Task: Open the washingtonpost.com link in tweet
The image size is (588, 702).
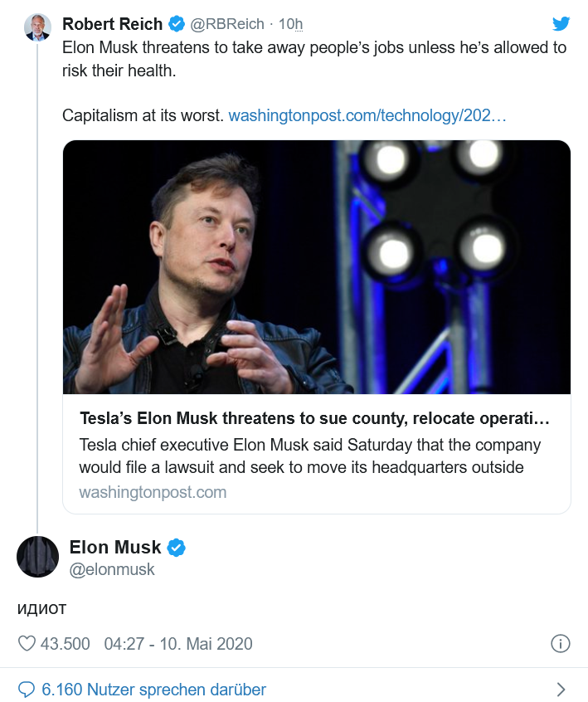Action: pyautogui.click(x=367, y=115)
